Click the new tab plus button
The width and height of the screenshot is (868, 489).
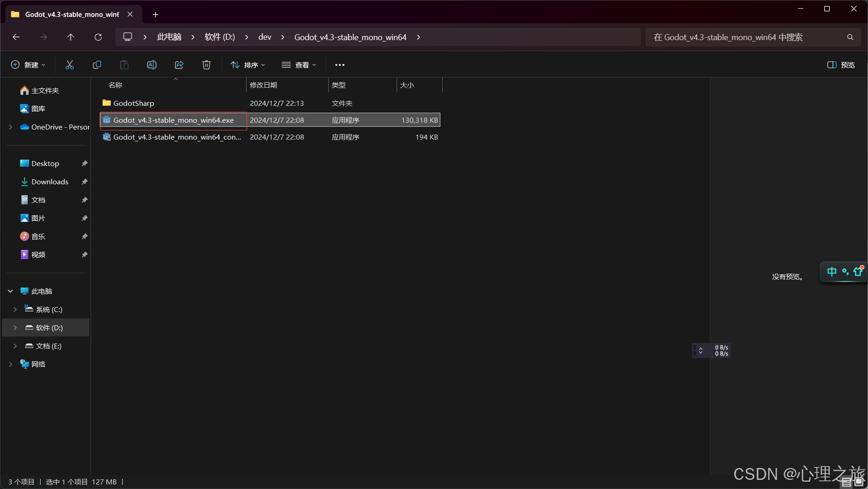point(155,15)
